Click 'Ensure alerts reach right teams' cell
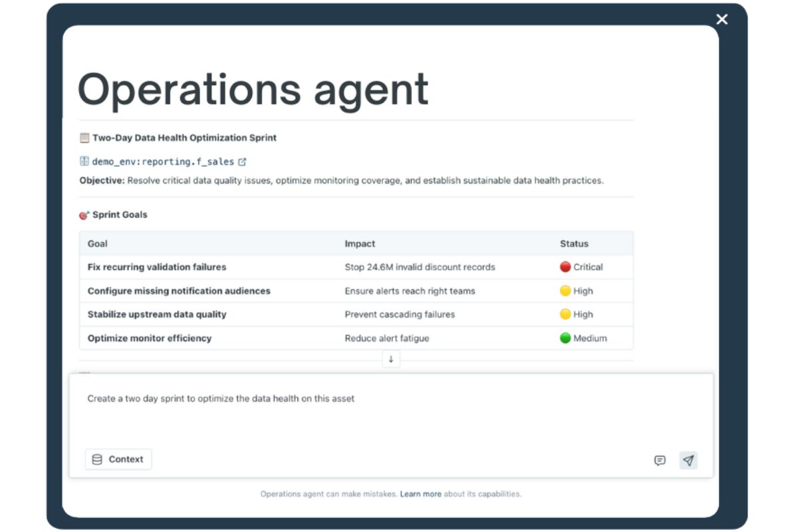Image resolution: width=798 pixels, height=532 pixels. click(410, 291)
